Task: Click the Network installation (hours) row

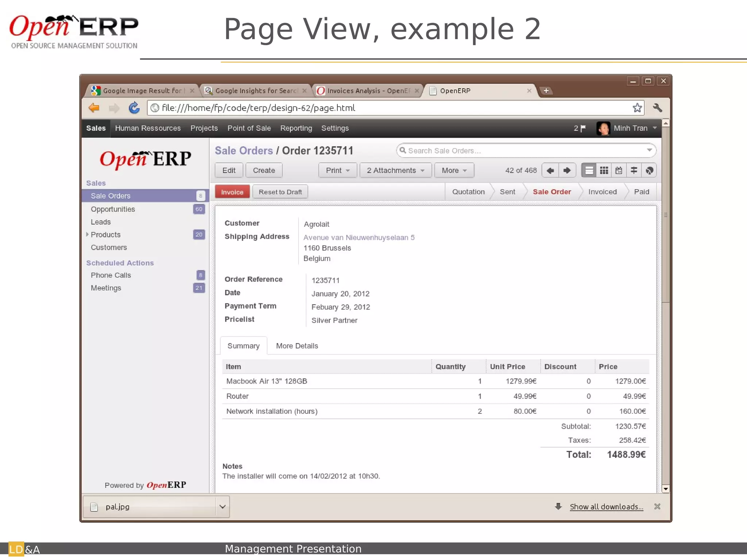Action: (x=436, y=411)
